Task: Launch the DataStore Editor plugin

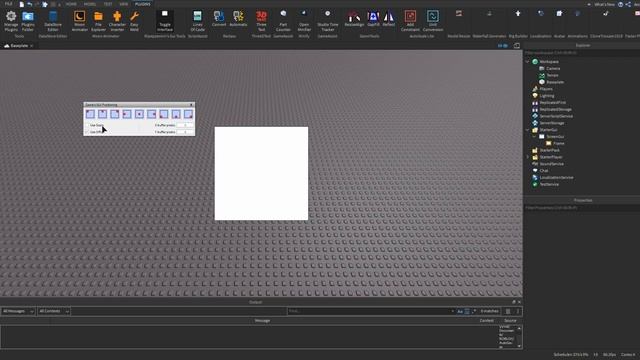Action: [53, 21]
